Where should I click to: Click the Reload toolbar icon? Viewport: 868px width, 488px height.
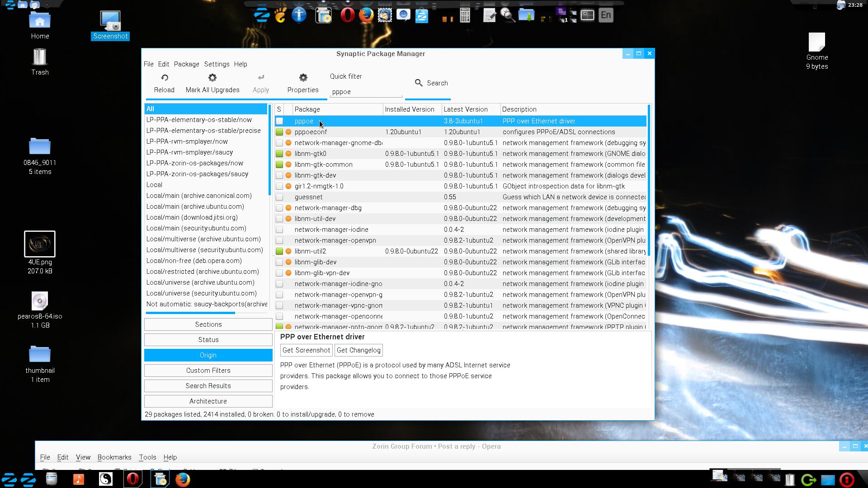(165, 78)
